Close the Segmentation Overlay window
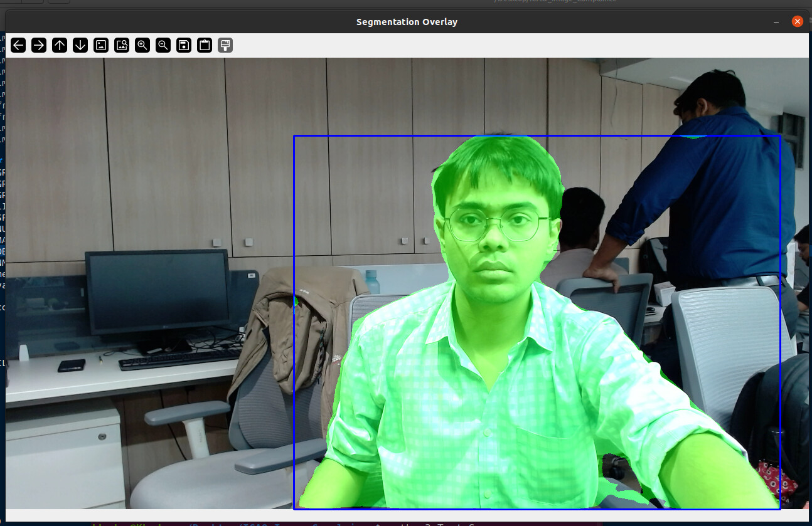812x526 pixels. [798, 22]
